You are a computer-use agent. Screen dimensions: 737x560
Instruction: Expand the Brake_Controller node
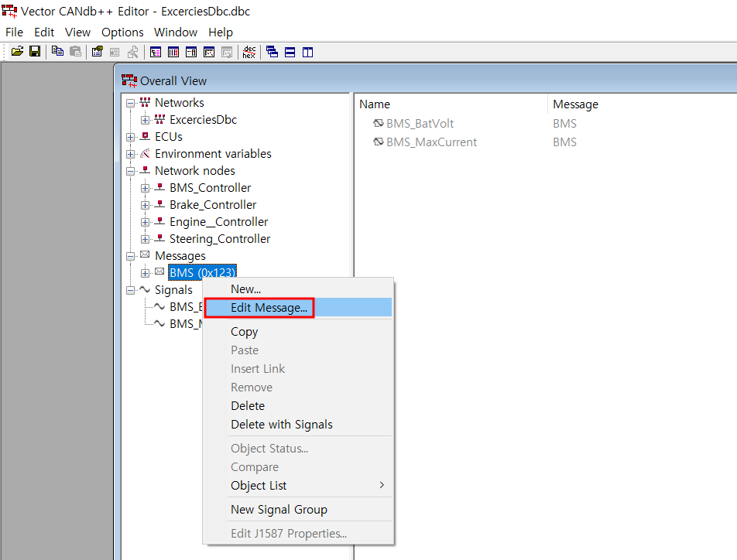tap(146, 205)
